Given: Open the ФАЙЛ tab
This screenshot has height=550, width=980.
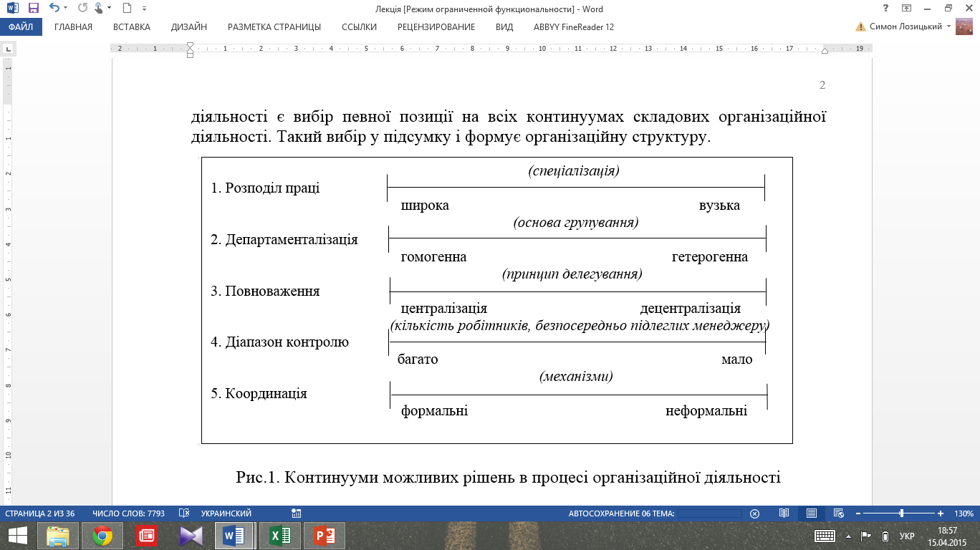Looking at the screenshot, I should click(21, 27).
